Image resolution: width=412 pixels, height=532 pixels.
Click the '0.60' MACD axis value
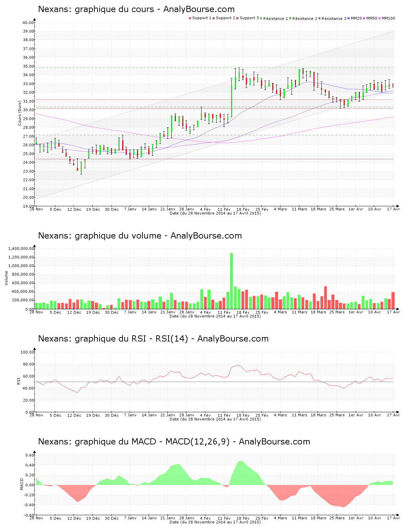[x=30, y=455]
